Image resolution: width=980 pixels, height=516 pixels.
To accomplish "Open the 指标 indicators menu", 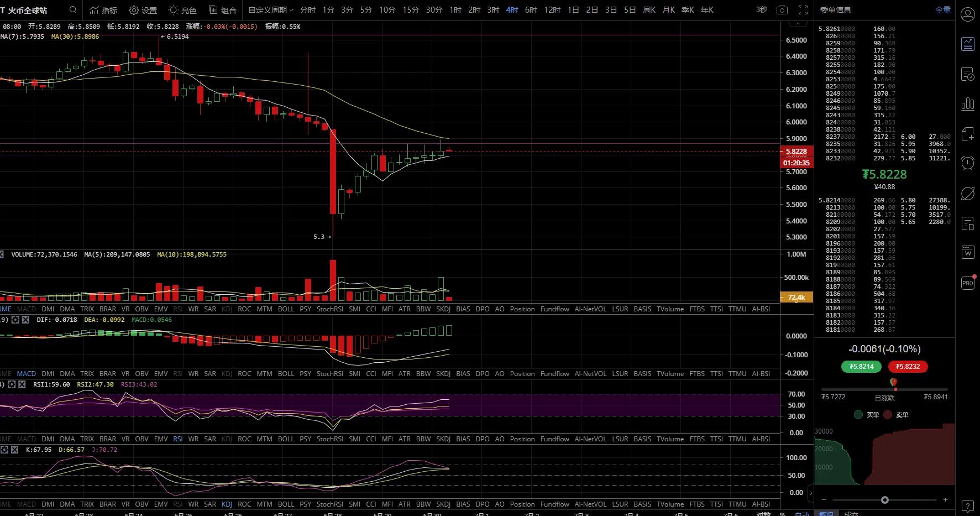I will 103,10.
